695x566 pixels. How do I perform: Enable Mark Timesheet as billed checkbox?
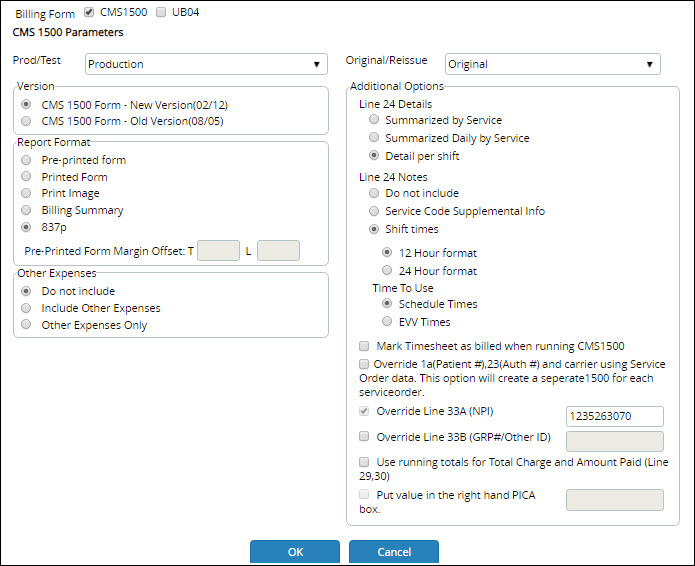pos(364,346)
